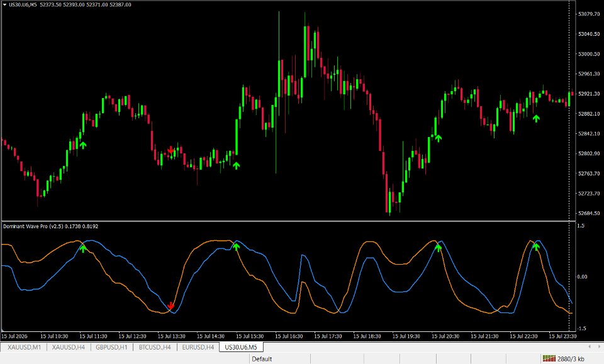Select the green arrow on the oscillator near 22:45
Image resolution: width=604 pixels, height=364 pixels.
(536, 246)
